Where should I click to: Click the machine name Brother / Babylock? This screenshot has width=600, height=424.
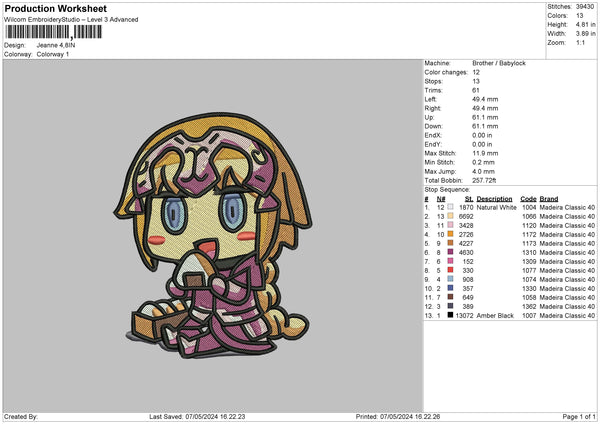point(499,63)
